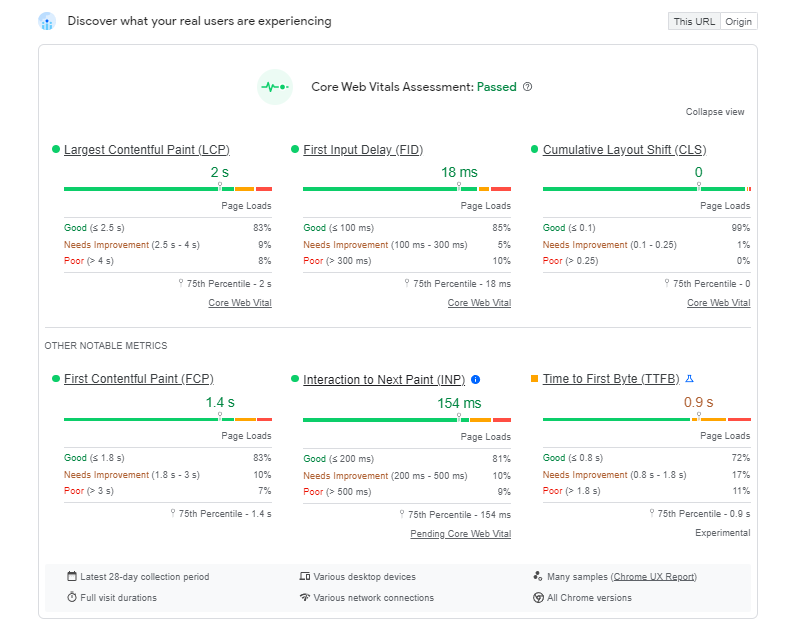Click the help icon beside Passed assessment
The width and height of the screenshot is (789, 632).
click(x=528, y=87)
